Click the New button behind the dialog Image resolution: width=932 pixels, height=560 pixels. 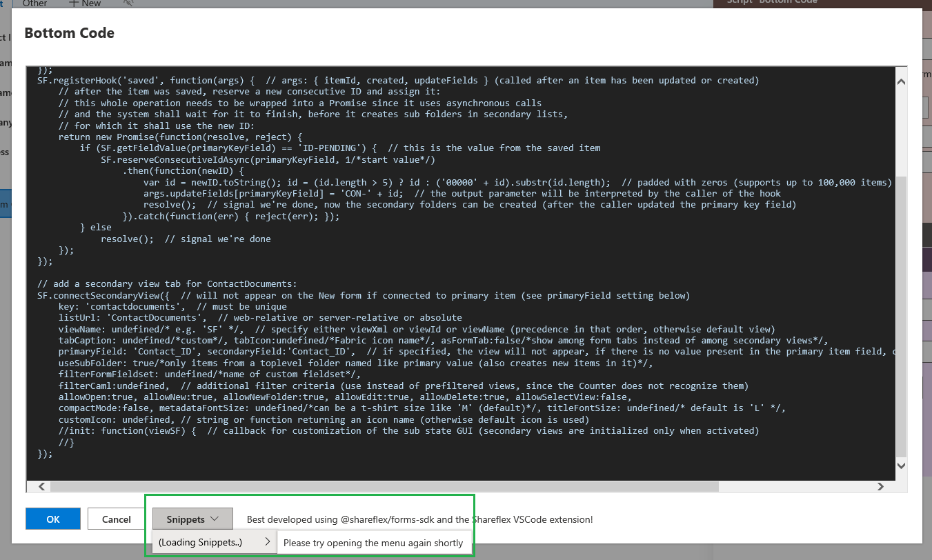click(x=85, y=3)
